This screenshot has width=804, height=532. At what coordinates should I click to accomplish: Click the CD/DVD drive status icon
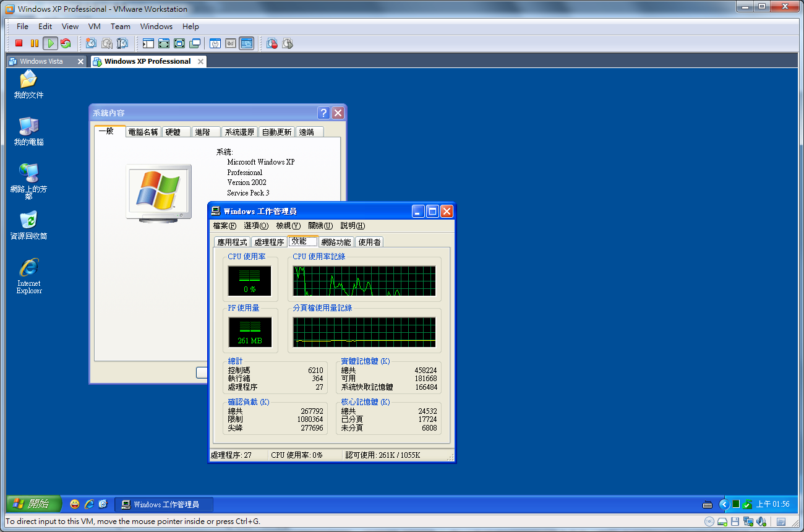click(x=709, y=521)
